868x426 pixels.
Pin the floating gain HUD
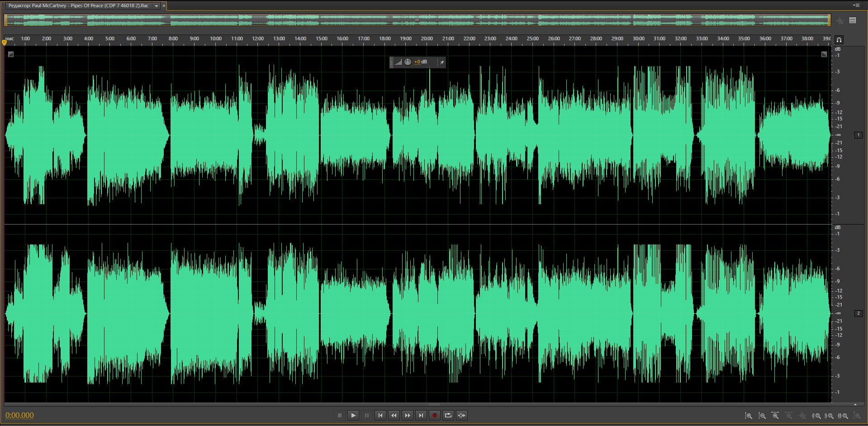(442, 62)
